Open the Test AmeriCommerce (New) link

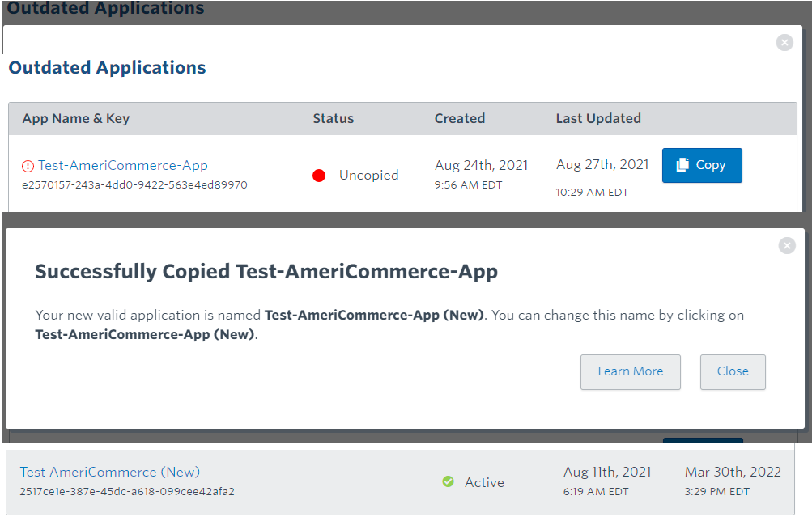110,472
